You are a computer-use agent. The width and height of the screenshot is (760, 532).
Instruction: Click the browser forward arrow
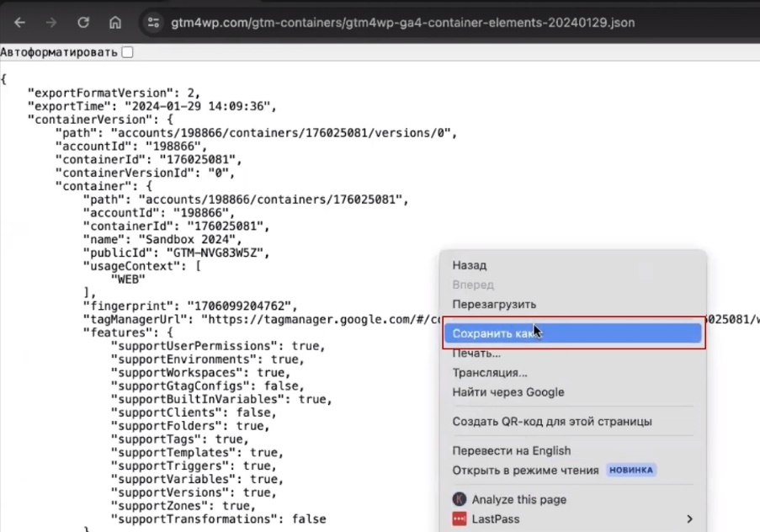[51, 23]
